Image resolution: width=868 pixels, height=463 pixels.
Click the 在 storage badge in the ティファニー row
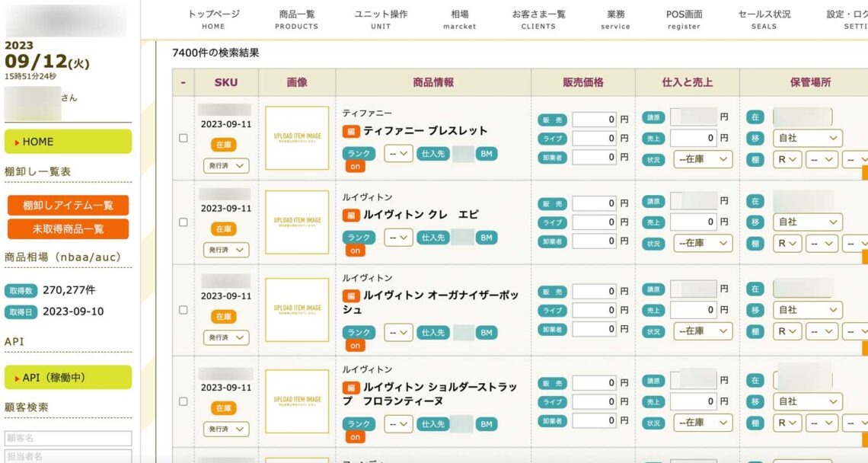point(755,117)
